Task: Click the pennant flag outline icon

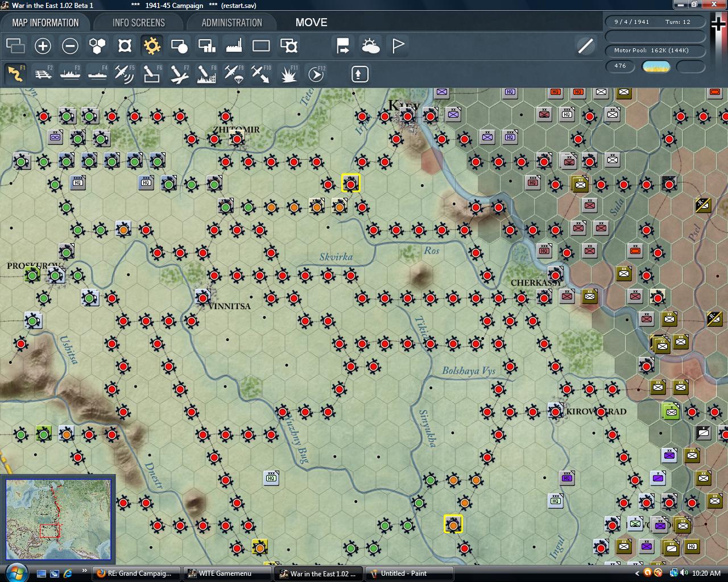Action: 398,45
